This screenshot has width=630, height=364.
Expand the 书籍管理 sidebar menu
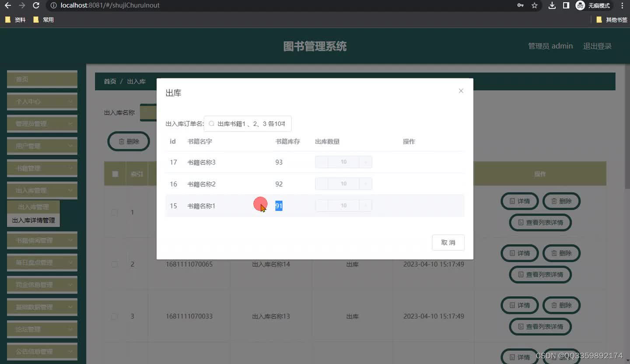click(42, 168)
